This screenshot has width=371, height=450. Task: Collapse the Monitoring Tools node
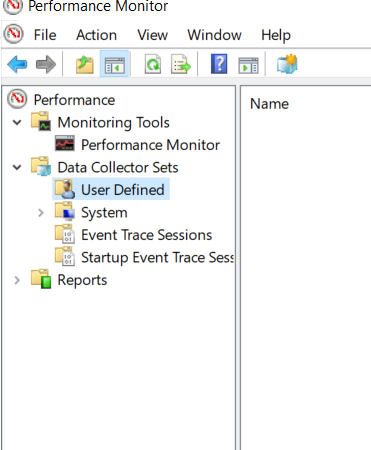(17, 123)
